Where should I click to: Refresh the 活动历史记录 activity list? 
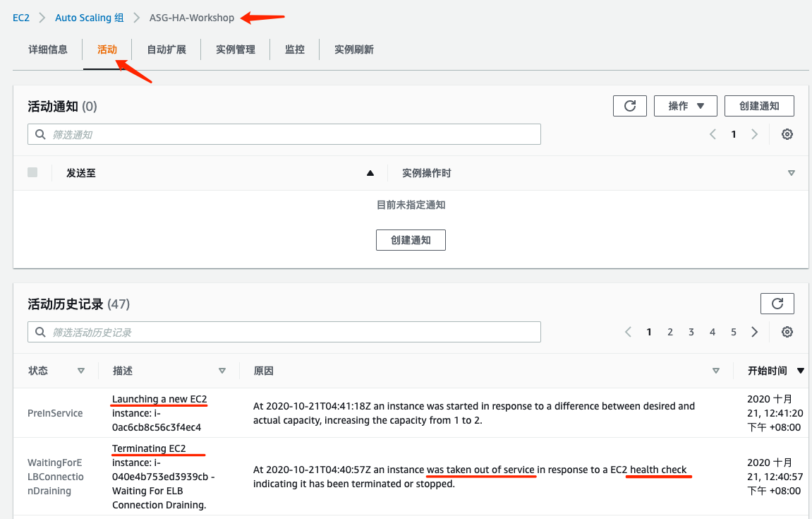(x=777, y=303)
